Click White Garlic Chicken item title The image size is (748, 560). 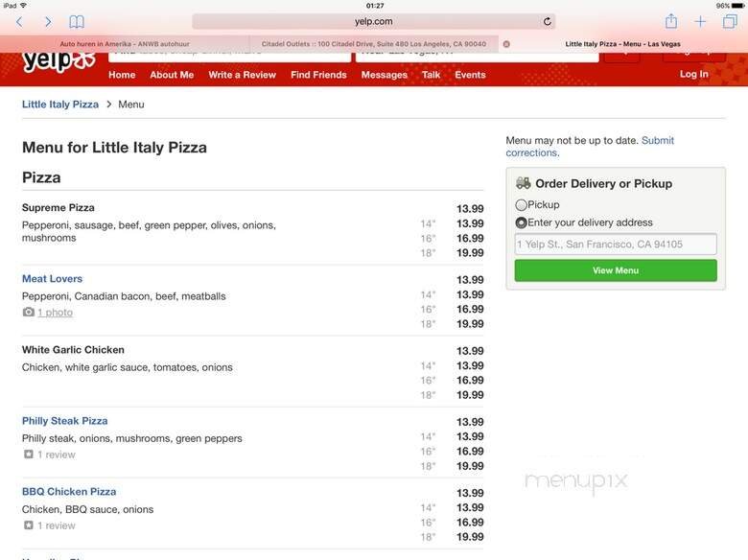(x=73, y=350)
